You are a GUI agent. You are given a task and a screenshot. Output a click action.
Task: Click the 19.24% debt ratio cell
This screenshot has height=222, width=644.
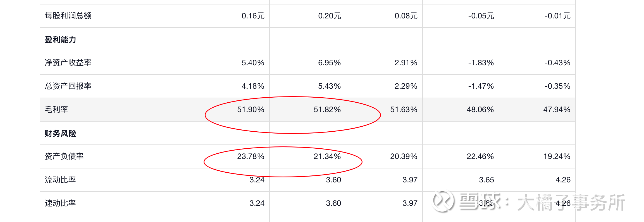557,156
